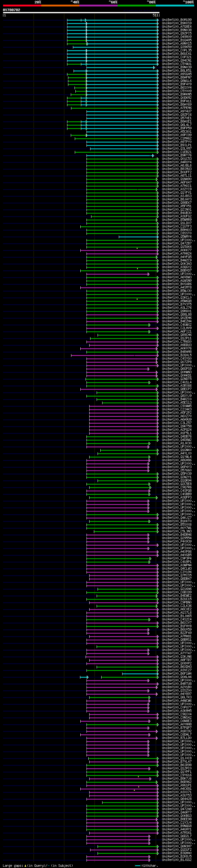The width and height of the screenshot is (197, 868).
Task: Select hit label UniRef100_B9F4Y9
Action: [177, 84]
